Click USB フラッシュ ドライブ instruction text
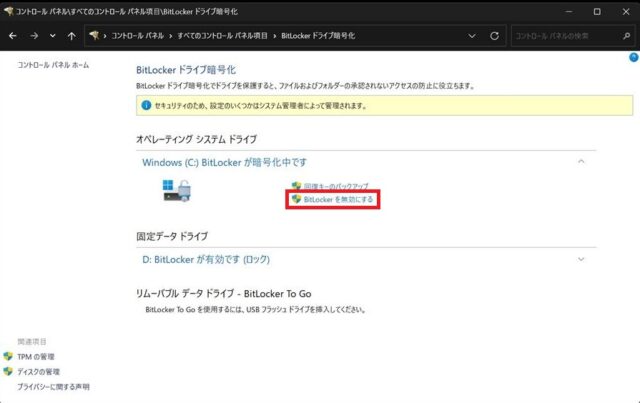The image size is (640, 403). coord(255,309)
